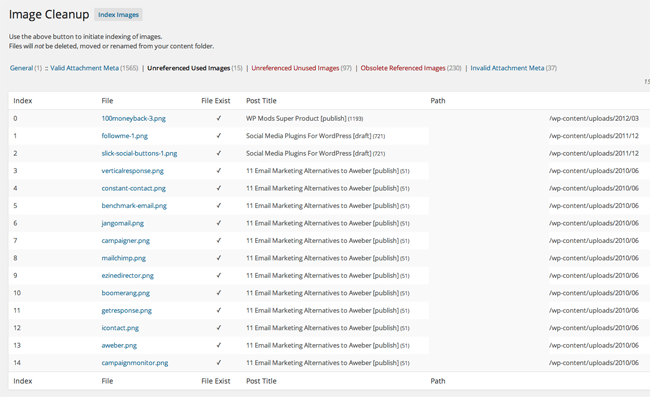The width and height of the screenshot is (650, 397).
Task: Open slick-social-buttons-1.png file link
Action: (x=139, y=153)
